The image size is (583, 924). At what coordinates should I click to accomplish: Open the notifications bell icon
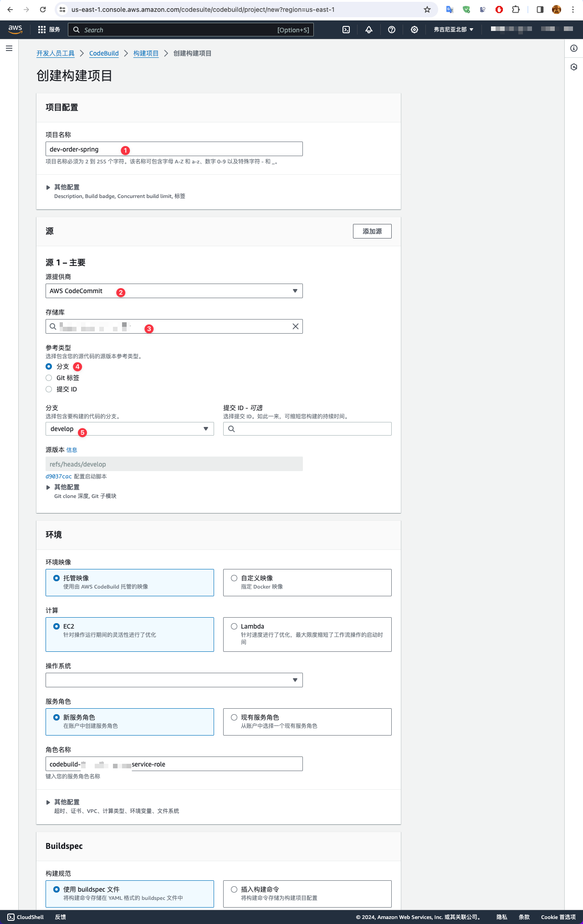[369, 30]
